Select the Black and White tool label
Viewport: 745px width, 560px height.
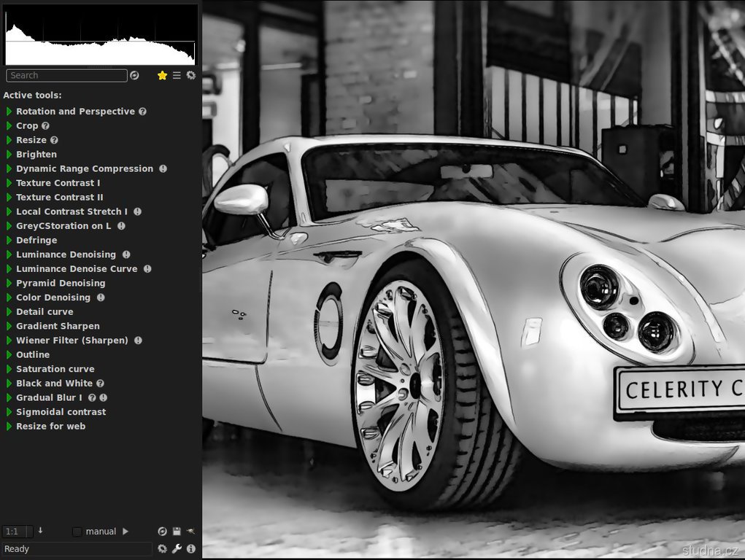54,384
